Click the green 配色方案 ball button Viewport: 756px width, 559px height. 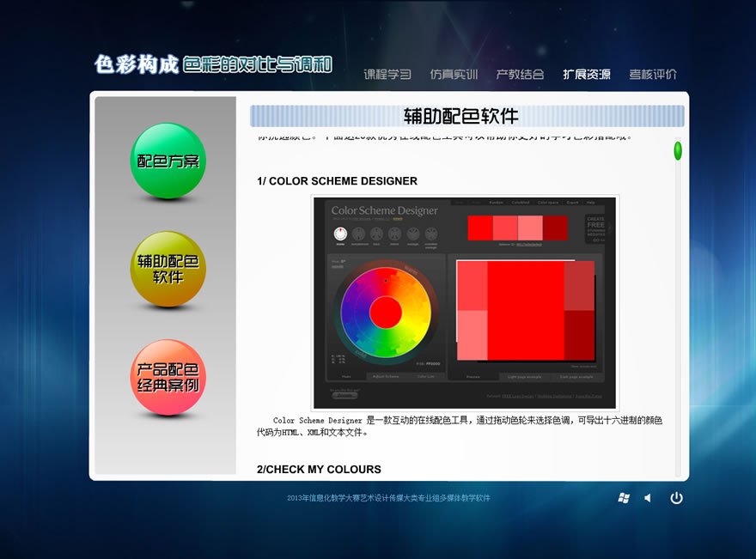point(168,161)
